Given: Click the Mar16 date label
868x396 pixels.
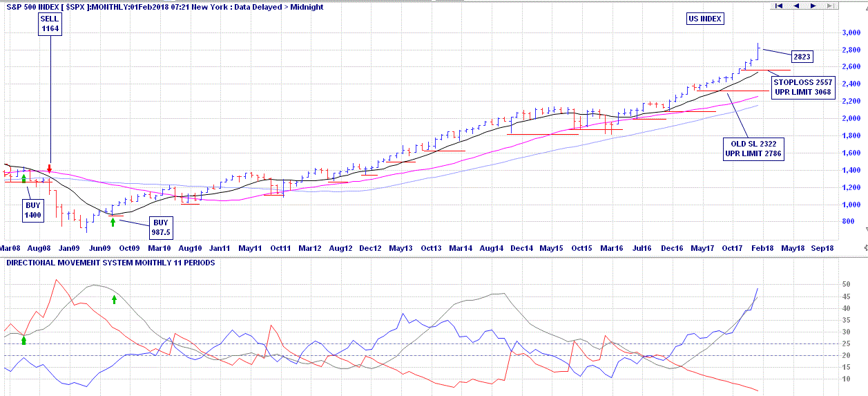Looking at the screenshot, I should point(612,247).
